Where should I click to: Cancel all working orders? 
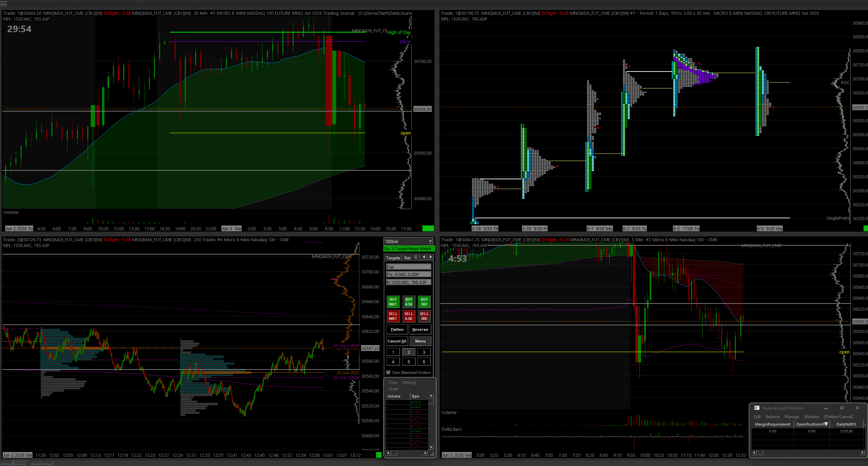pos(397,341)
